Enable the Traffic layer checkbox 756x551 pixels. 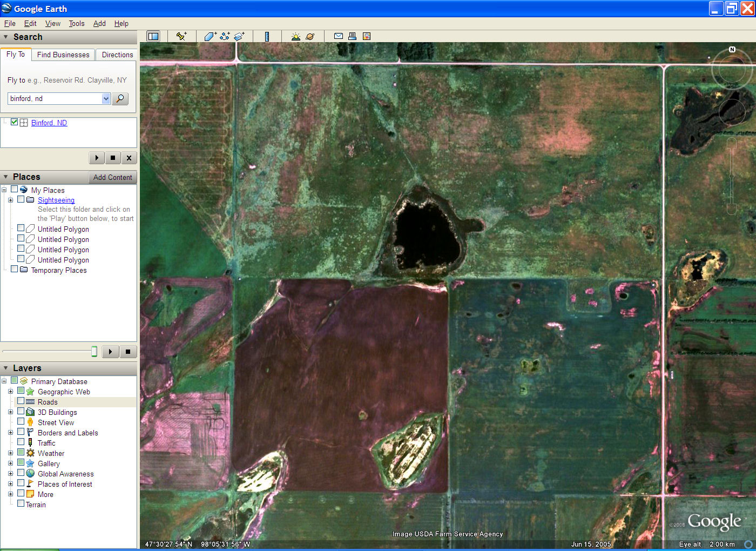(21, 442)
